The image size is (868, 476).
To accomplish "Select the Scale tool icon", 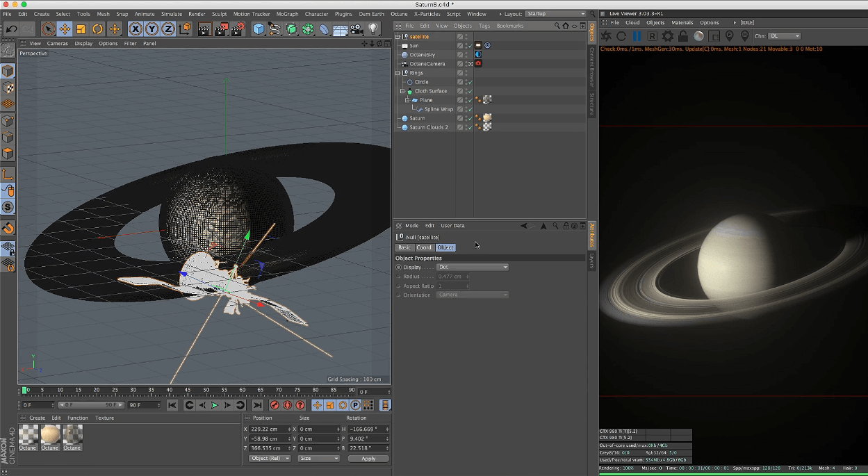I will pos(81,29).
